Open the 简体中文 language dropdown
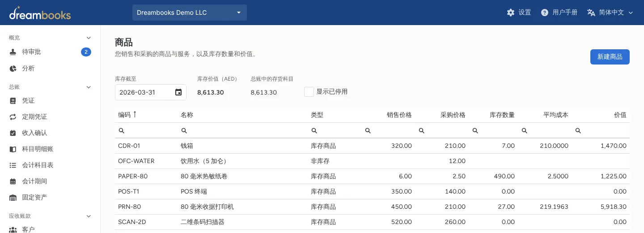This screenshot has height=233, width=644. [x=611, y=13]
